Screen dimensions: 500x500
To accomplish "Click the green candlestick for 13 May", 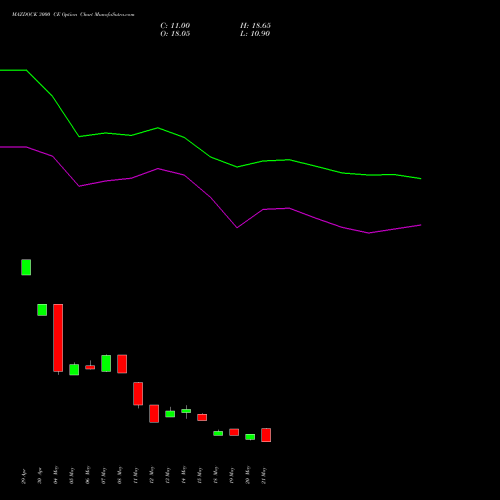I will 170,414.
